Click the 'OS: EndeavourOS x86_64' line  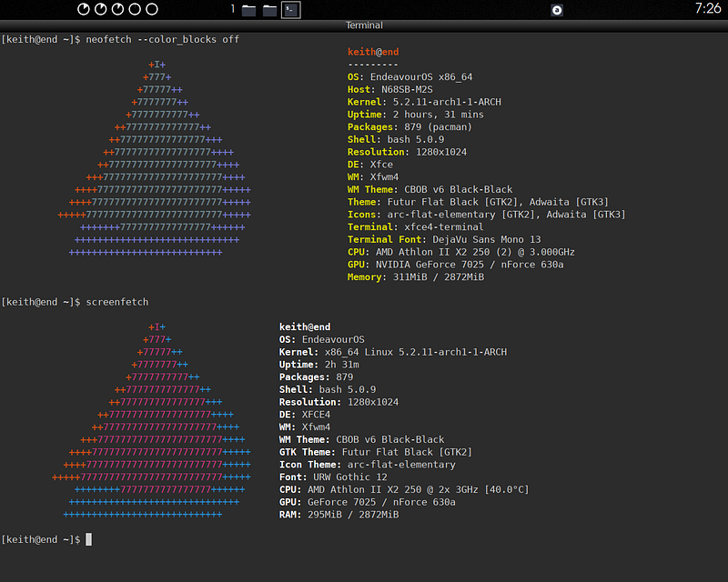coord(409,77)
